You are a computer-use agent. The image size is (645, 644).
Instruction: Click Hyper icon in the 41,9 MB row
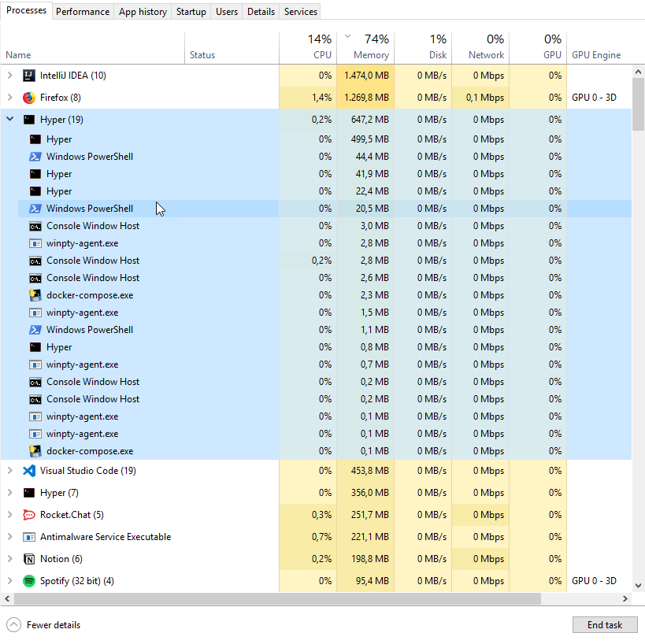point(35,174)
